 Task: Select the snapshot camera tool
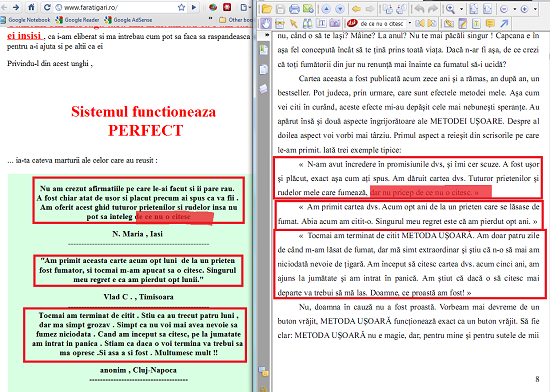tap(335, 23)
